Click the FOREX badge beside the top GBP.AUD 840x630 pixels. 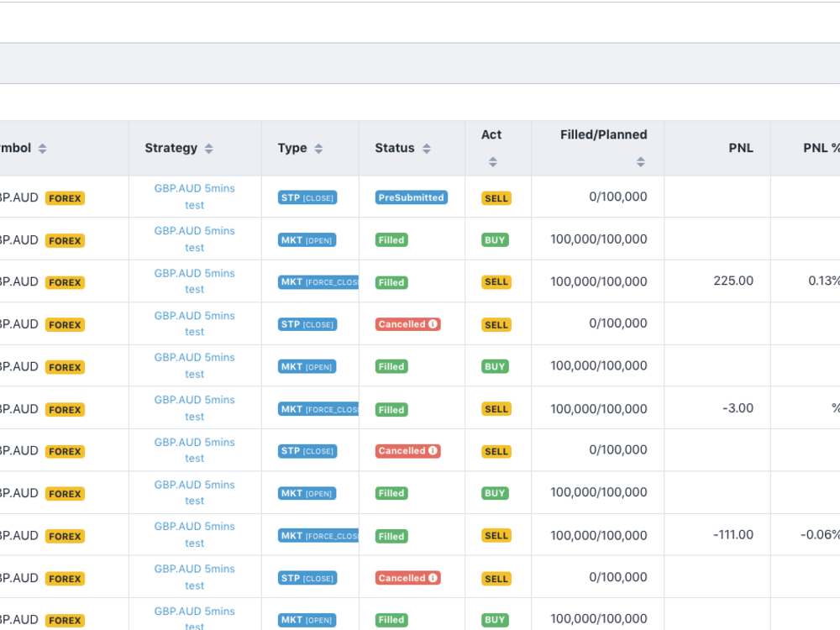click(x=65, y=197)
